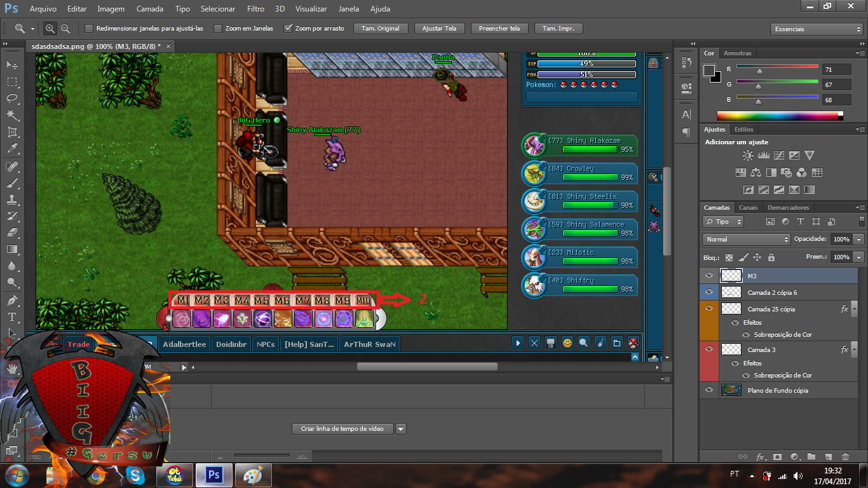This screenshot has width=868, height=488.
Task: Add a layer mask
Action: click(776, 456)
